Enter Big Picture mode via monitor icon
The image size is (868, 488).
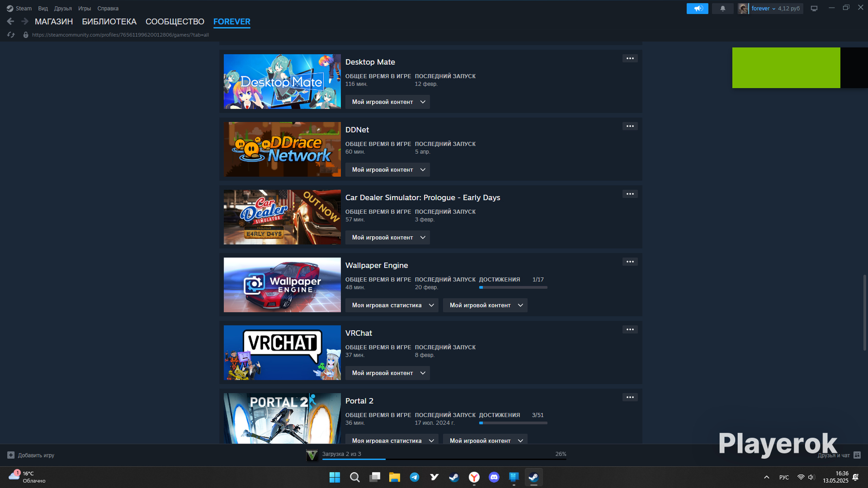tap(814, 8)
